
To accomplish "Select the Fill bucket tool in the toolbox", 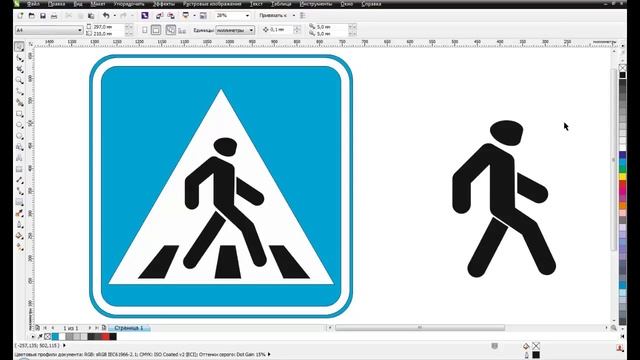I will point(20,236).
